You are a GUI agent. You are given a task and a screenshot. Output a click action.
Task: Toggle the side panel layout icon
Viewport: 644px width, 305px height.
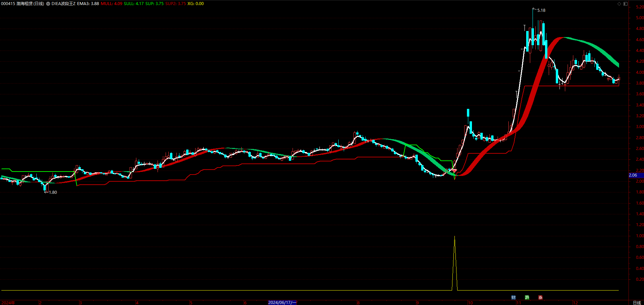pos(625,4)
